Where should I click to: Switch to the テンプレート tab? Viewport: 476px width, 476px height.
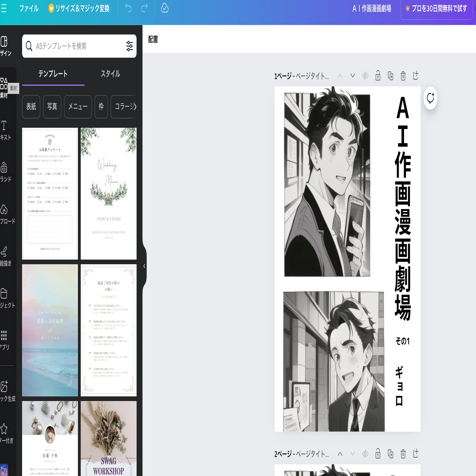[53, 73]
